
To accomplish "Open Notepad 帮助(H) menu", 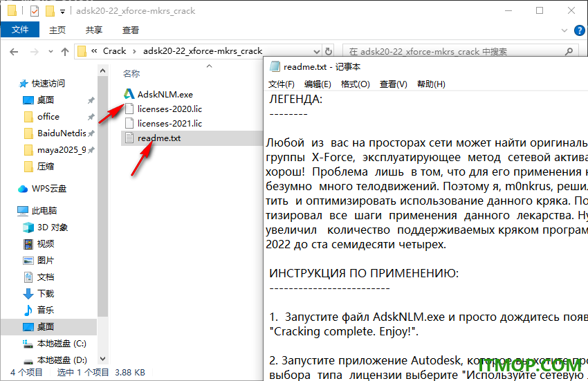I will coord(431,84).
